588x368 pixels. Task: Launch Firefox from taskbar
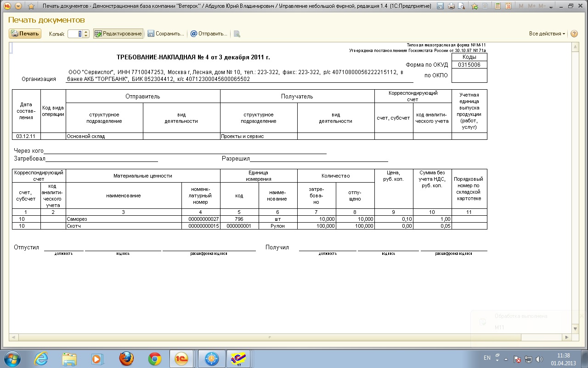[x=126, y=358]
